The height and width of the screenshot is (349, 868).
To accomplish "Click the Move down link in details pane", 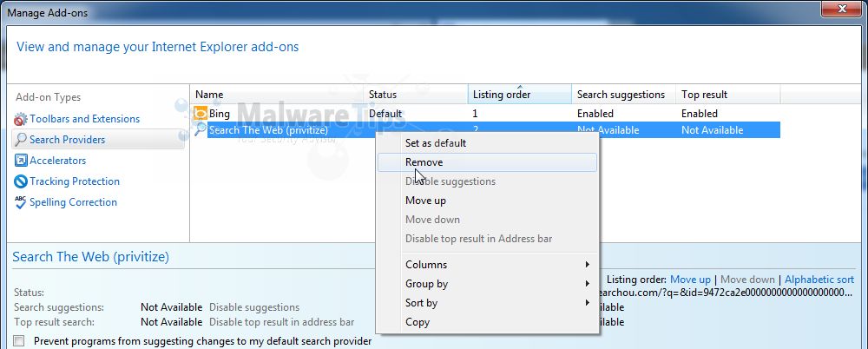I will tap(747, 280).
